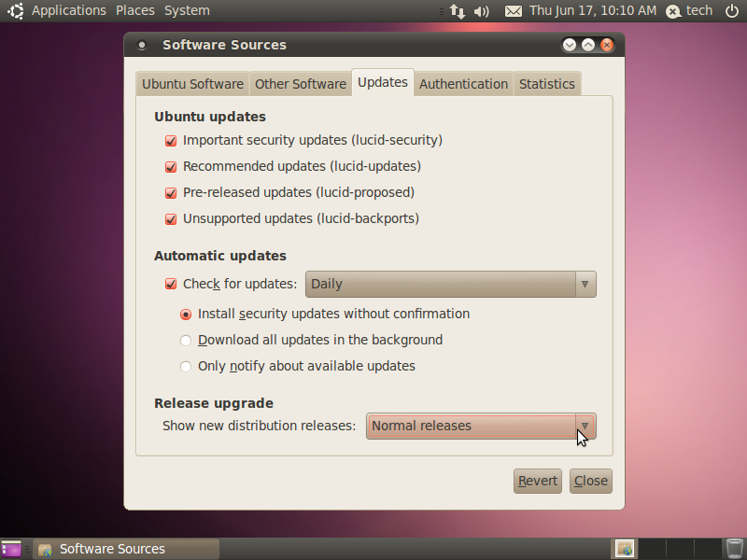Image resolution: width=747 pixels, height=560 pixels.
Task: Click the Revert button
Action: pos(538,481)
